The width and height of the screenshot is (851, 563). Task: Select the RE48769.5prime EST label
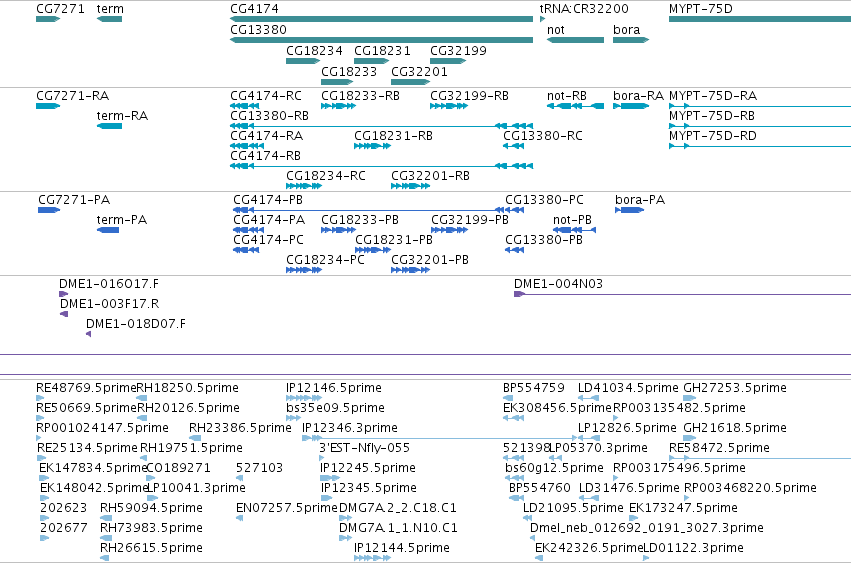(86, 388)
